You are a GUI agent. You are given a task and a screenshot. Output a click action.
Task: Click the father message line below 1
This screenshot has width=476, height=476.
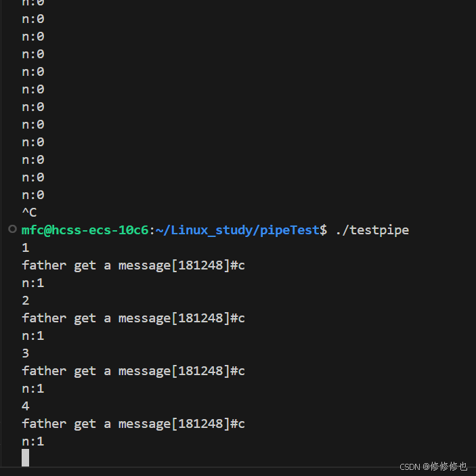click(133, 265)
